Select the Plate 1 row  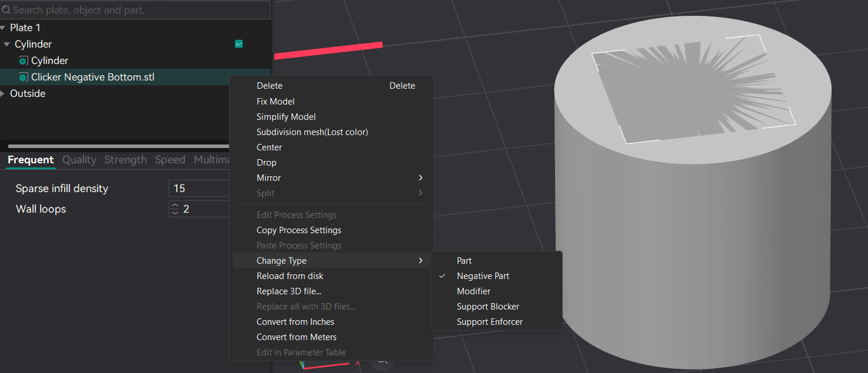tap(136, 28)
